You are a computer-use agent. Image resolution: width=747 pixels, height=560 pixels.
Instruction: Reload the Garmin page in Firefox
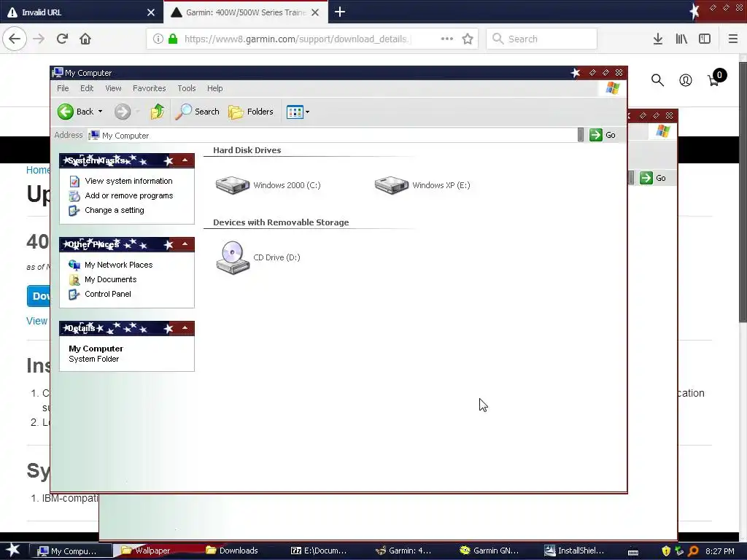(62, 39)
